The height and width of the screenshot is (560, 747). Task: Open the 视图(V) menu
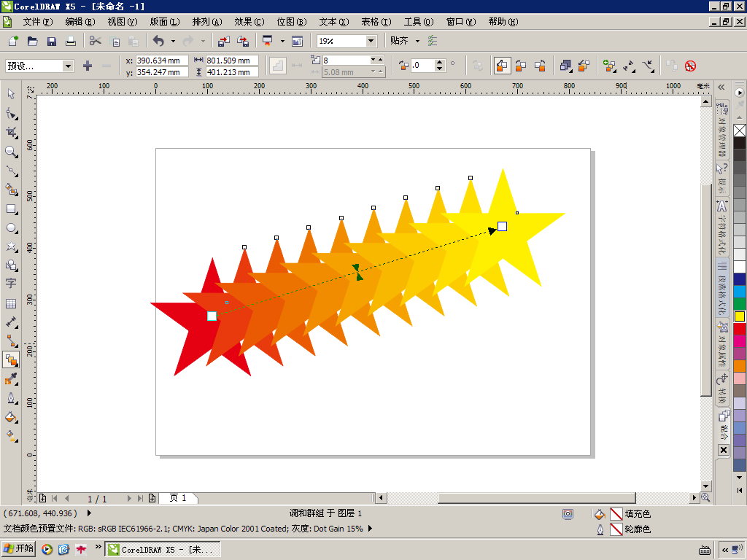click(123, 22)
